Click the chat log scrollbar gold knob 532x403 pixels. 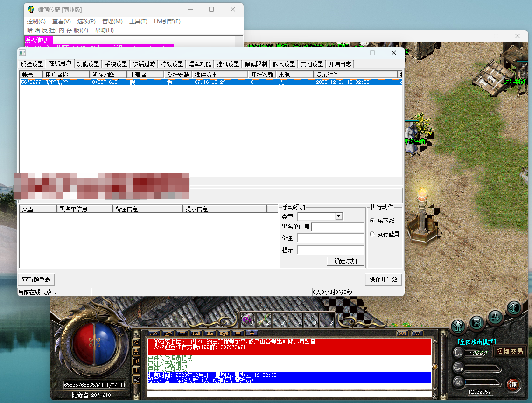[434, 367]
